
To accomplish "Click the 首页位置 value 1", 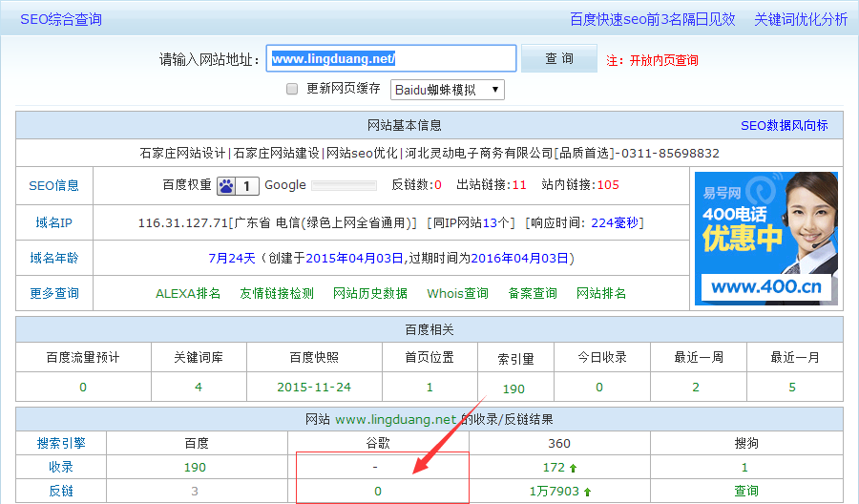I will coord(429,388).
